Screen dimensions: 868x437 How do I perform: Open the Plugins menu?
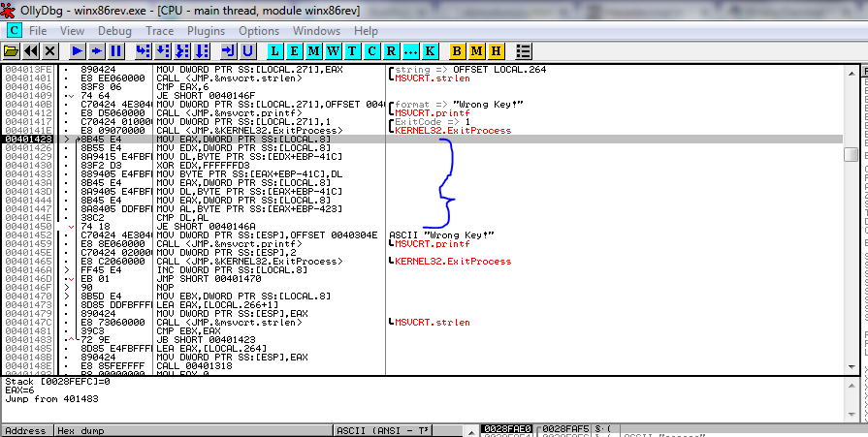point(206,31)
